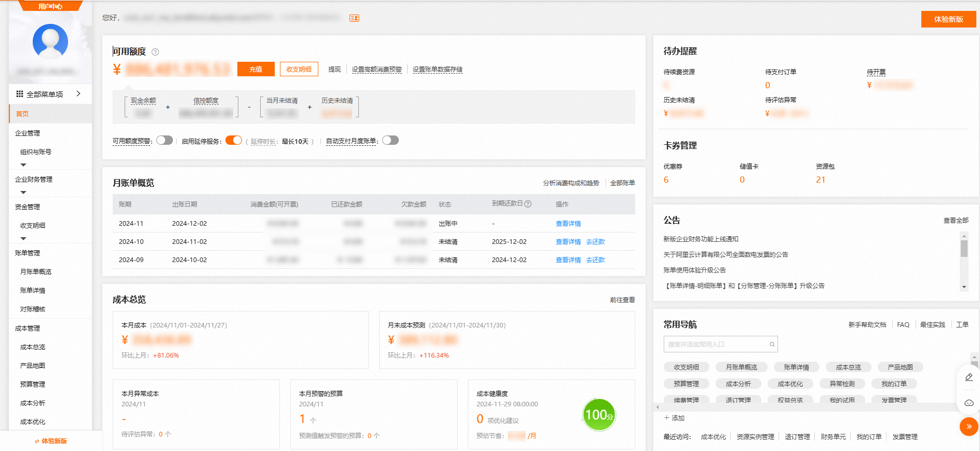980x451 pixels.
Task: Open sidebar 成本优化 menu item
Action: coord(33,422)
